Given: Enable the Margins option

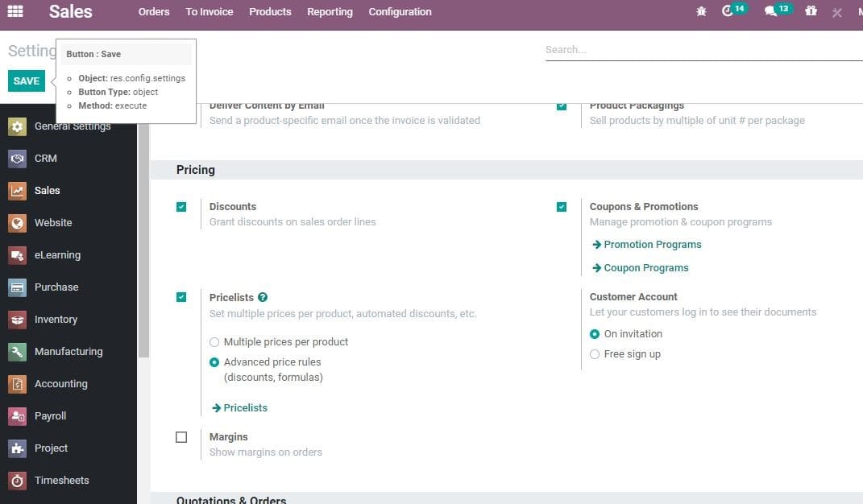Looking at the screenshot, I should click(181, 436).
